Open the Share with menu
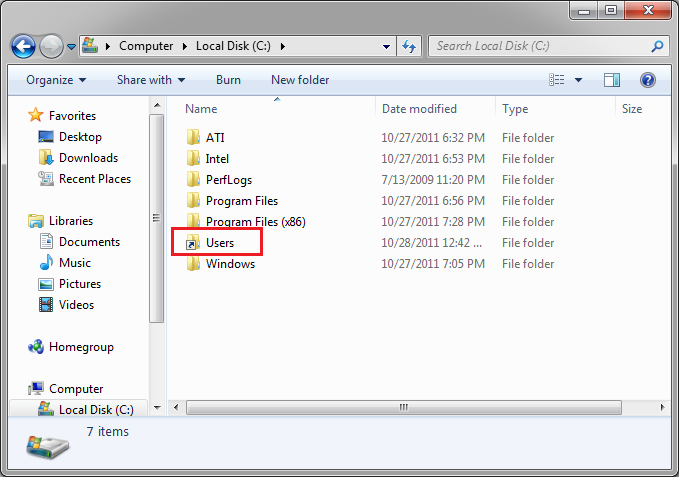The height and width of the screenshot is (477, 679). 151,80
